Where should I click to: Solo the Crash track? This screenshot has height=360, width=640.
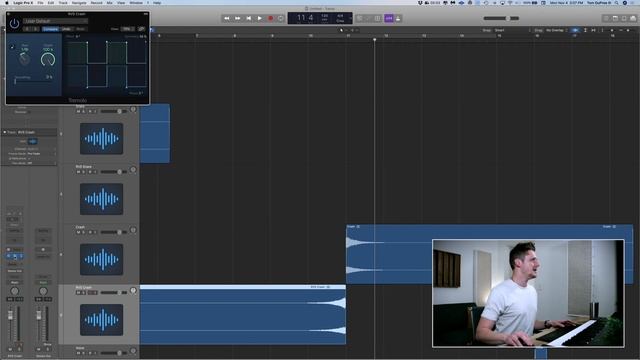click(84, 232)
